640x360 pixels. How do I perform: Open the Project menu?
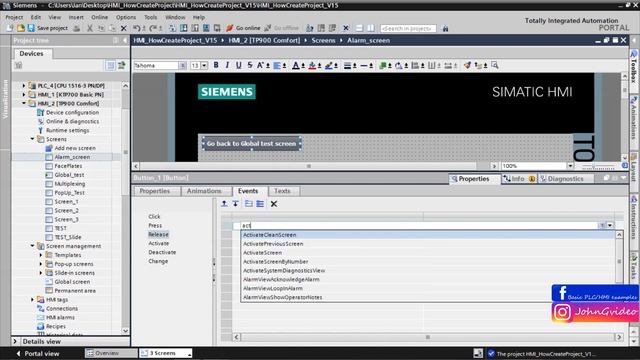tap(14, 17)
